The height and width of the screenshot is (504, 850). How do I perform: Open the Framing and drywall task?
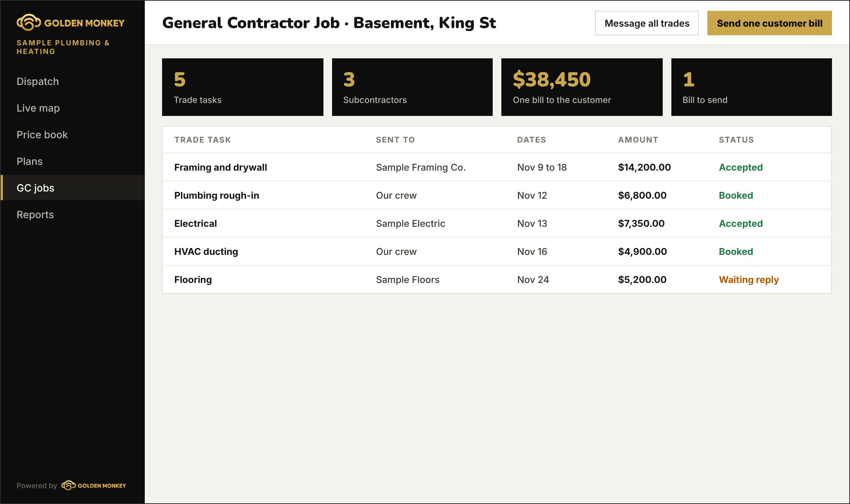(x=221, y=167)
